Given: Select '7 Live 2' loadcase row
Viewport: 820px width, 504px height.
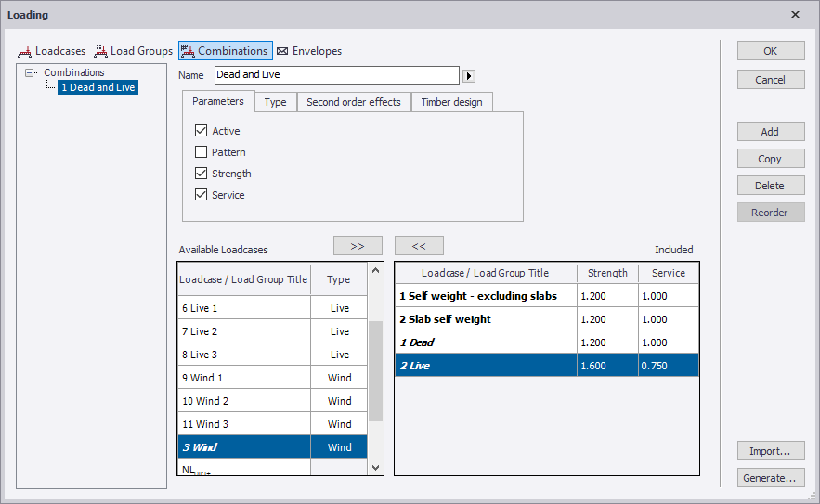Looking at the screenshot, I should [272, 331].
